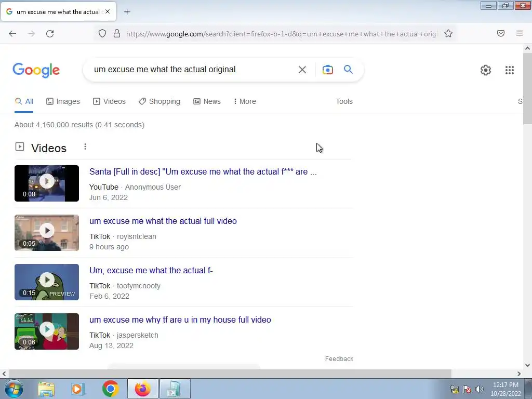
Task: Expand the More search filters
Action: click(x=245, y=101)
